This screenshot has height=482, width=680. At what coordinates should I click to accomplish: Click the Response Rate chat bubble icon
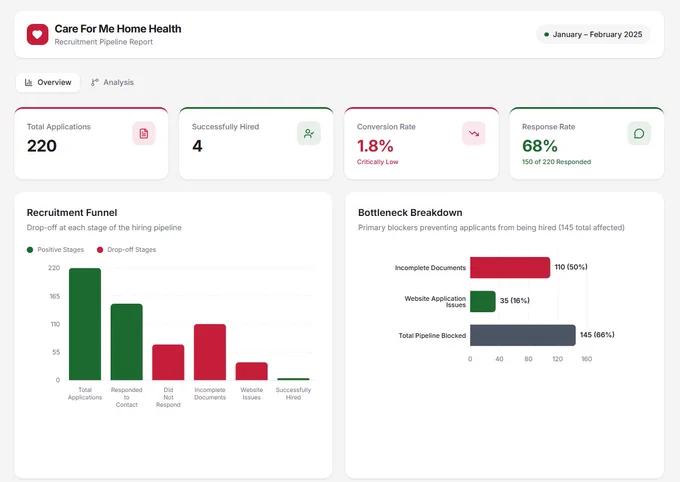click(x=639, y=134)
